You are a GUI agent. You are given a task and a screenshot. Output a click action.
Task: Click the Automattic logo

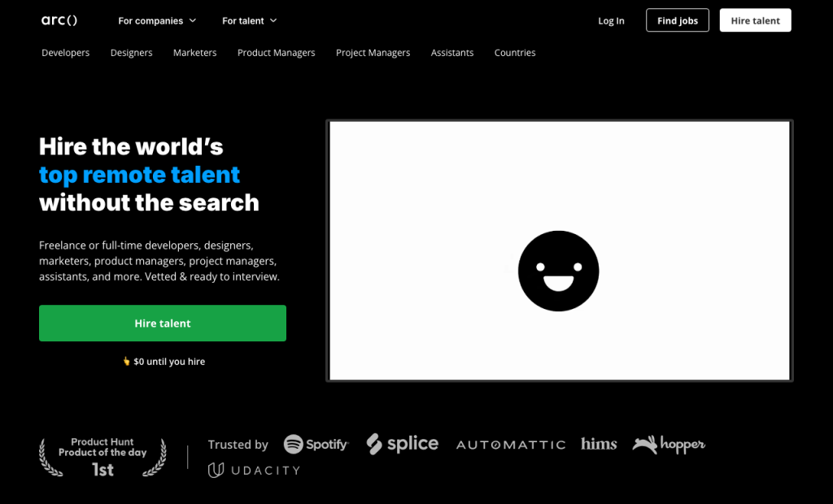pyautogui.click(x=511, y=445)
